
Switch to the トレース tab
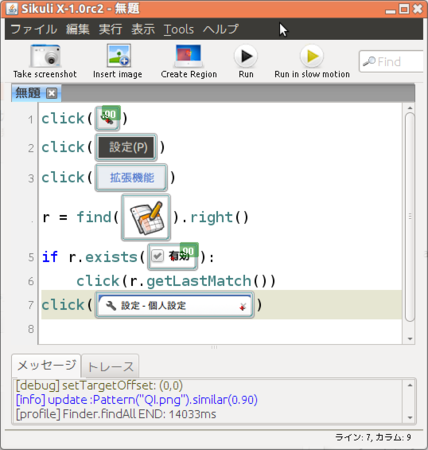click(110, 367)
